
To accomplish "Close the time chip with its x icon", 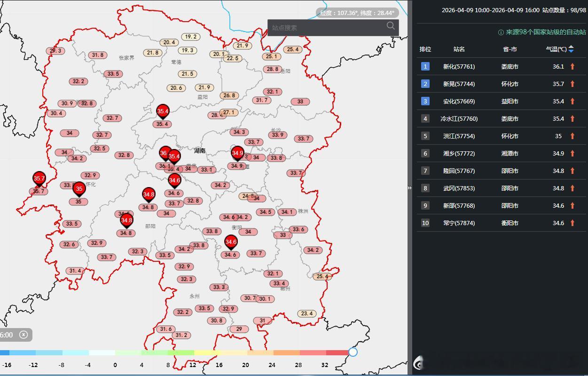I will (x=24, y=335).
